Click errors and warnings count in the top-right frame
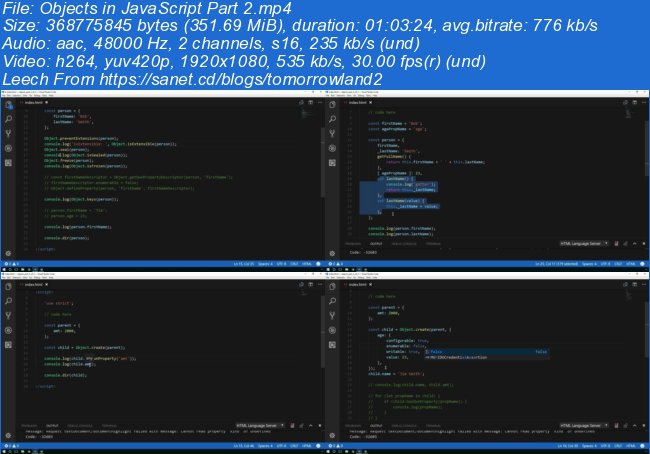Viewport: 650px width, 454px height. tap(336, 264)
